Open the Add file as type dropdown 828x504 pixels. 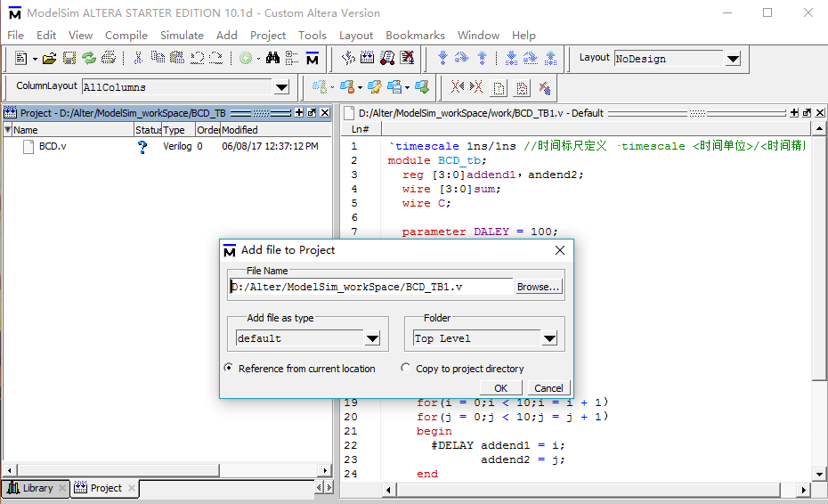click(x=372, y=338)
